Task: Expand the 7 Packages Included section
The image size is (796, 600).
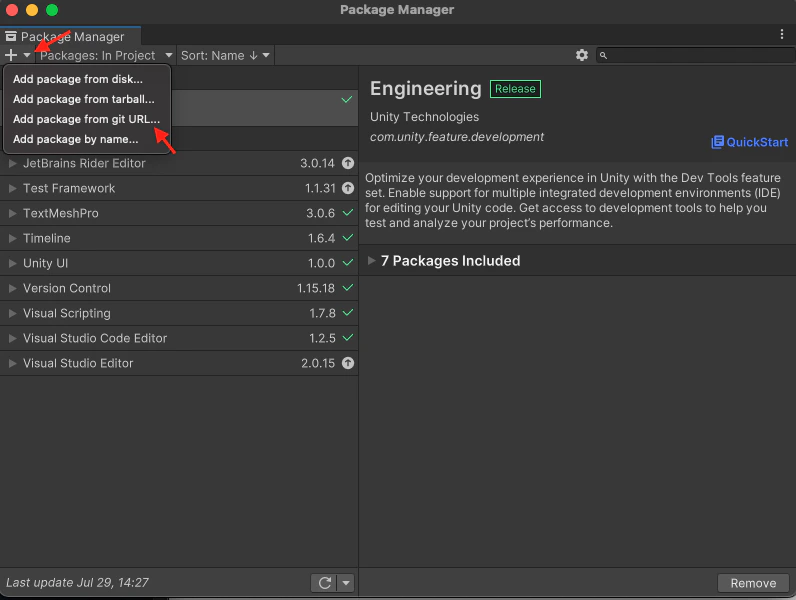Action: tap(372, 260)
